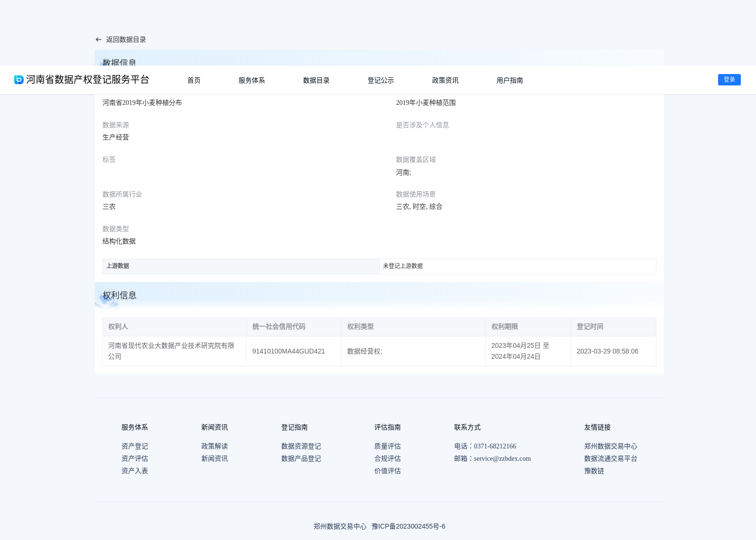Select rights period 2023年04月25日 至 2024年04月24日
756x540 pixels.
pyautogui.click(x=520, y=351)
